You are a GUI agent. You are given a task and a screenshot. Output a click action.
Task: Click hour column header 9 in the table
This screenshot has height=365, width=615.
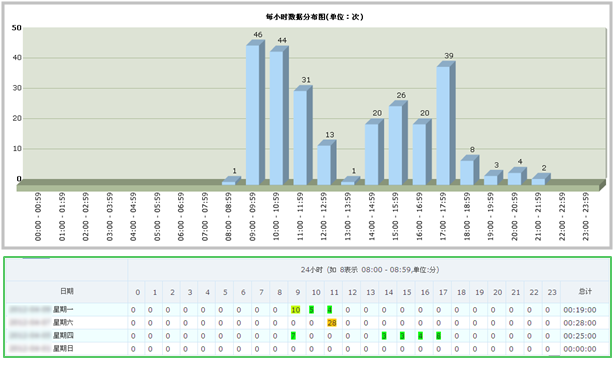(298, 292)
